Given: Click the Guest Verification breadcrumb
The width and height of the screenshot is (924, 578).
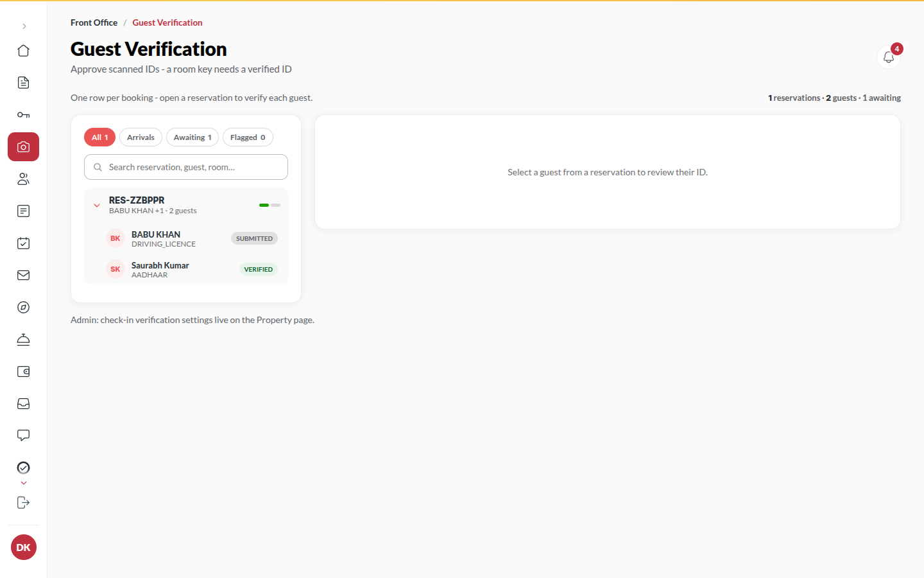Looking at the screenshot, I should 167,22.
